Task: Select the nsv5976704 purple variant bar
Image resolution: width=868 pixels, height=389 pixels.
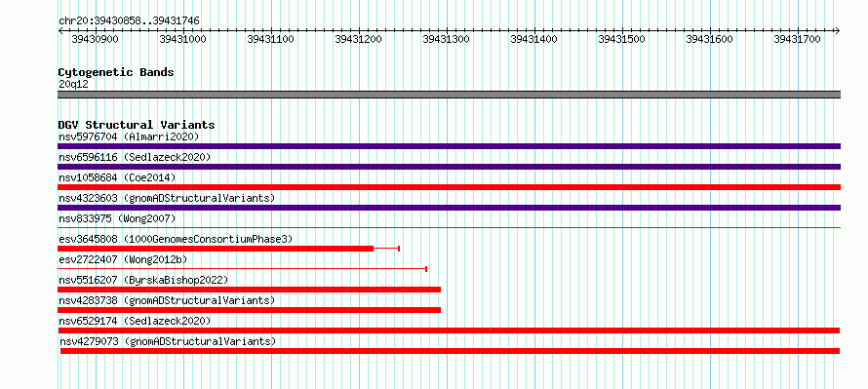Action: pos(449,146)
